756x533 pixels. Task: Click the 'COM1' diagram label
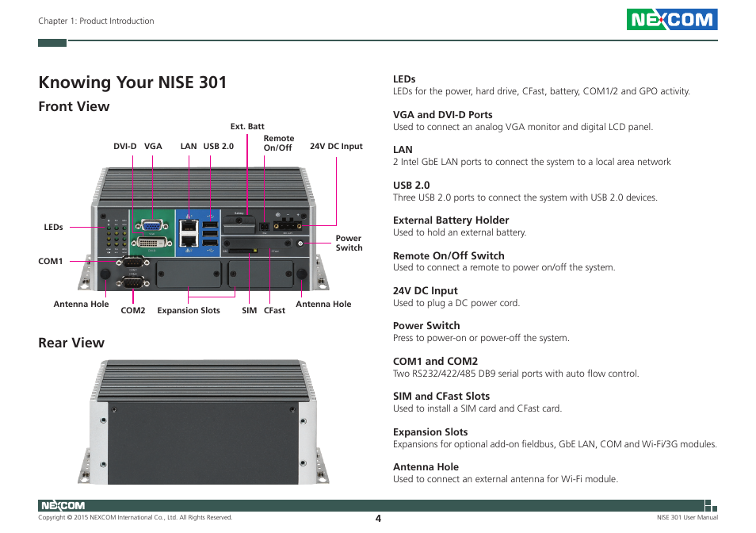coord(51,261)
